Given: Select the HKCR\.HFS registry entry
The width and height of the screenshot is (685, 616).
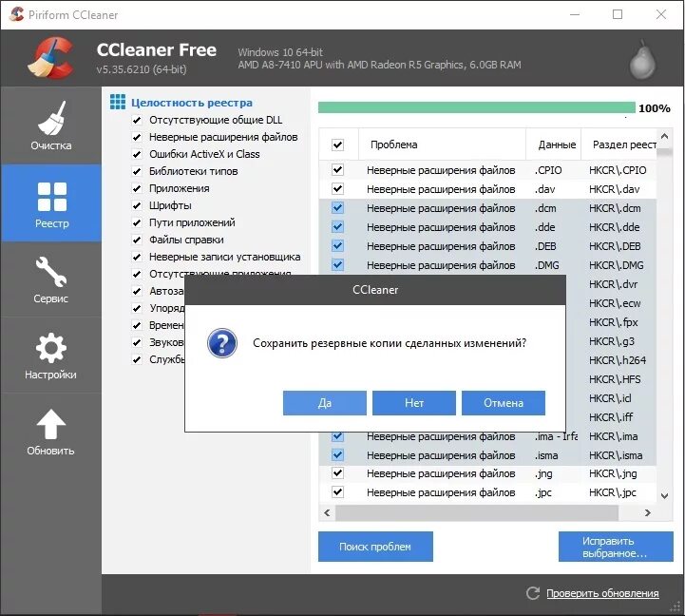Looking at the screenshot, I should 615,379.
